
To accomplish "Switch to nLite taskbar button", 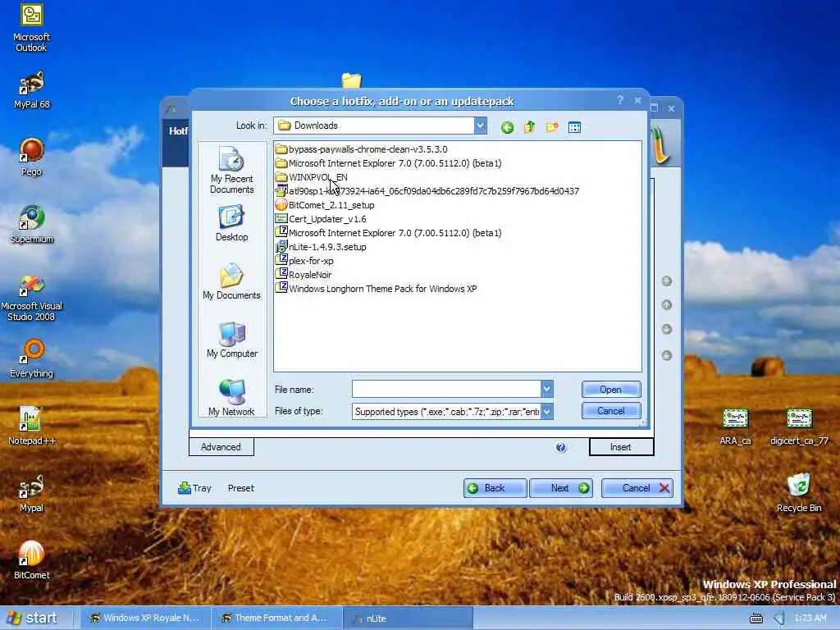I will [x=408, y=619].
